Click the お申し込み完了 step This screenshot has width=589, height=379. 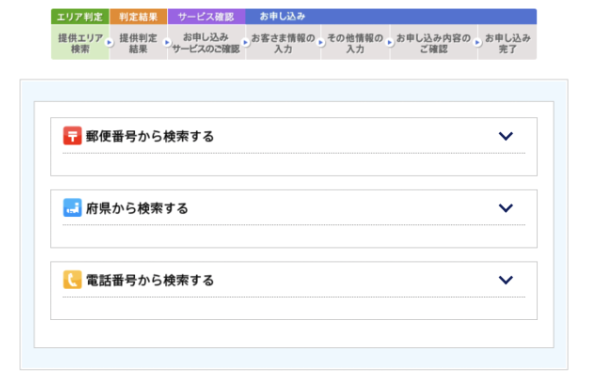pos(507,43)
